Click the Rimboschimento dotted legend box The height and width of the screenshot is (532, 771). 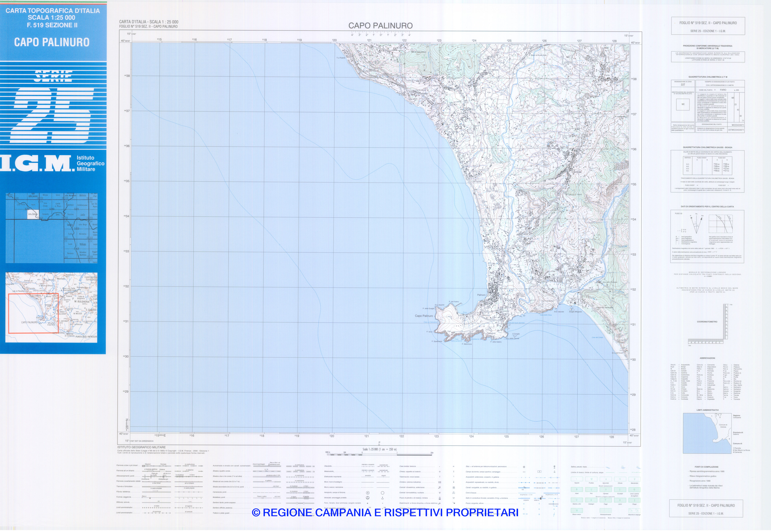[x=606, y=511]
